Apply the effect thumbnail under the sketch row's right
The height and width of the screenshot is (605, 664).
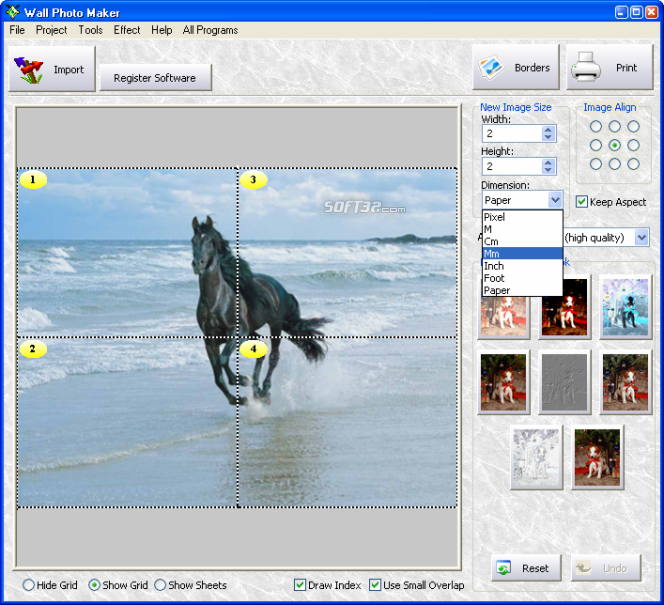tap(598, 458)
